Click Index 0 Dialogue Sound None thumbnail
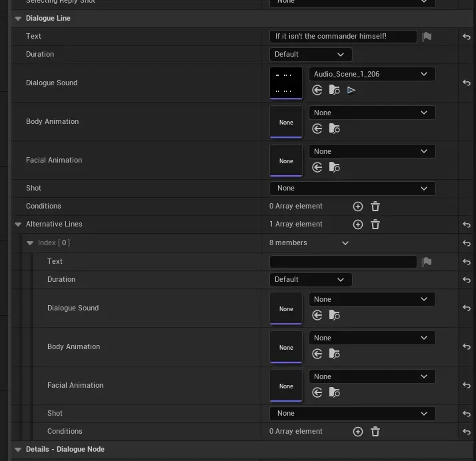Image resolution: width=476 pixels, height=461 pixels. (x=286, y=308)
